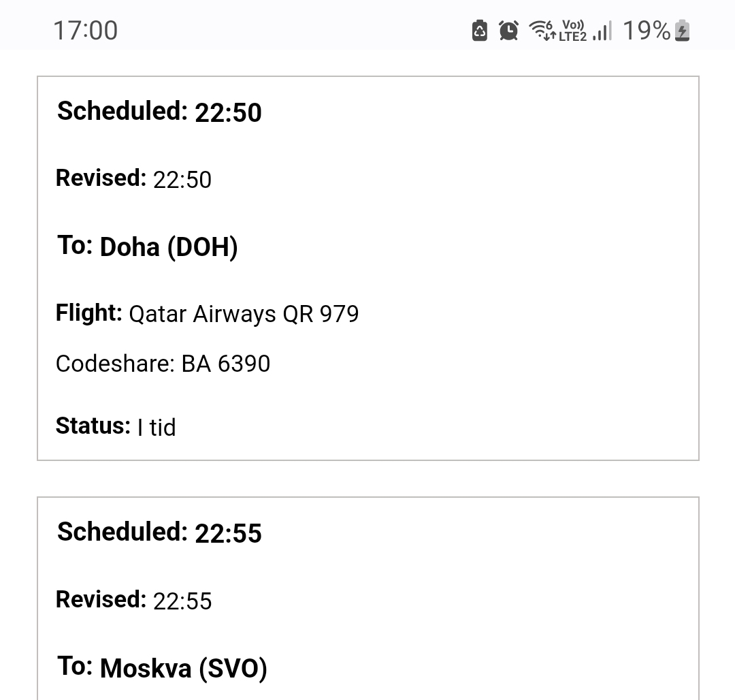Tap the 19% battery percentage

pos(647,31)
